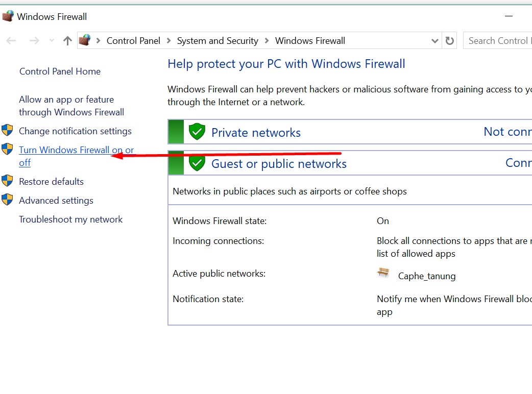
Task: Click the bench icon for the Caphe_tanung network
Action: tap(383, 273)
